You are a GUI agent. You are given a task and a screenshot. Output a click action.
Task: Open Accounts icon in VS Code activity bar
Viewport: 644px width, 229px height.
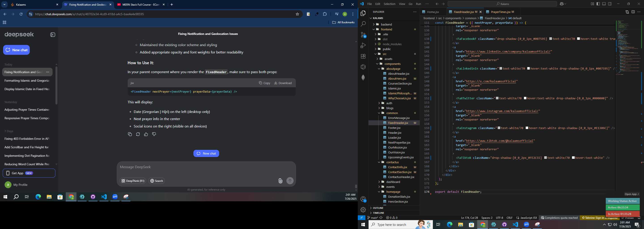click(x=363, y=199)
